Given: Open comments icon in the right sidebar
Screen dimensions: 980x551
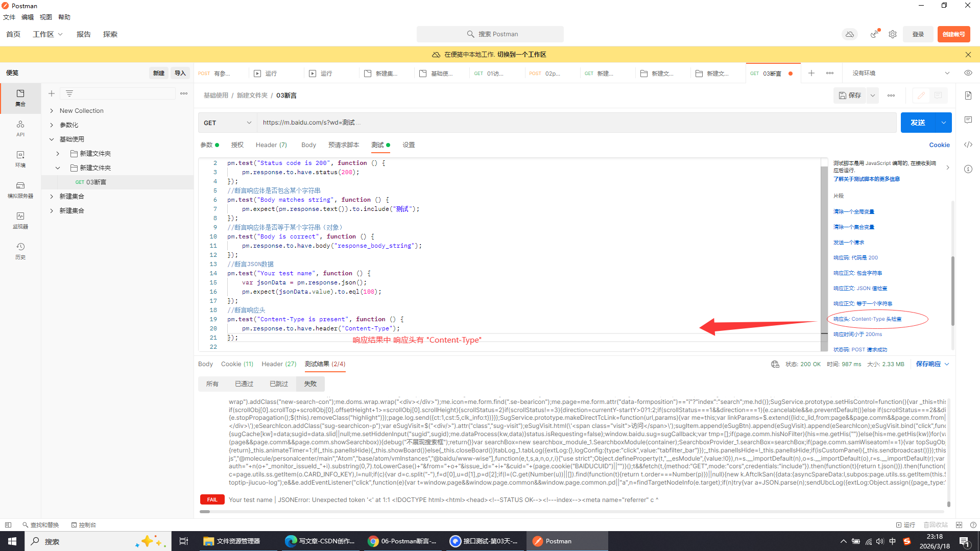Looking at the screenshot, I should pos(968,120).
